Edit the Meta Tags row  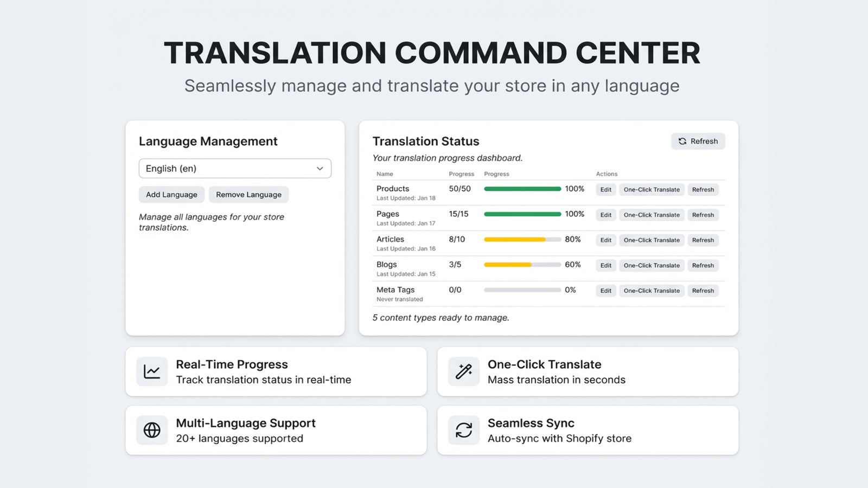[x=606, y=291]
